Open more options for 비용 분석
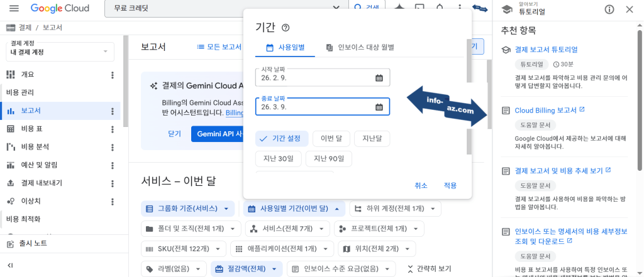 (113, 148)
